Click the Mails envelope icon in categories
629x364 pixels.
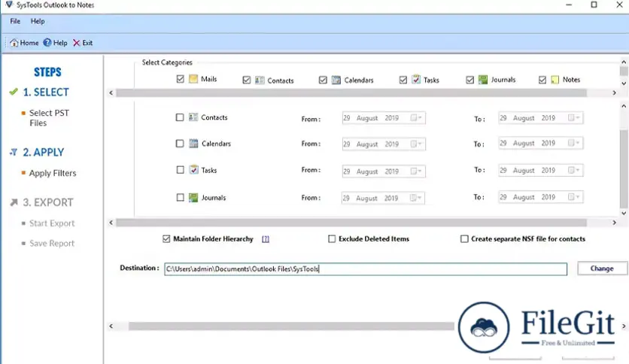pyautogui.click(x=193, y=78)
